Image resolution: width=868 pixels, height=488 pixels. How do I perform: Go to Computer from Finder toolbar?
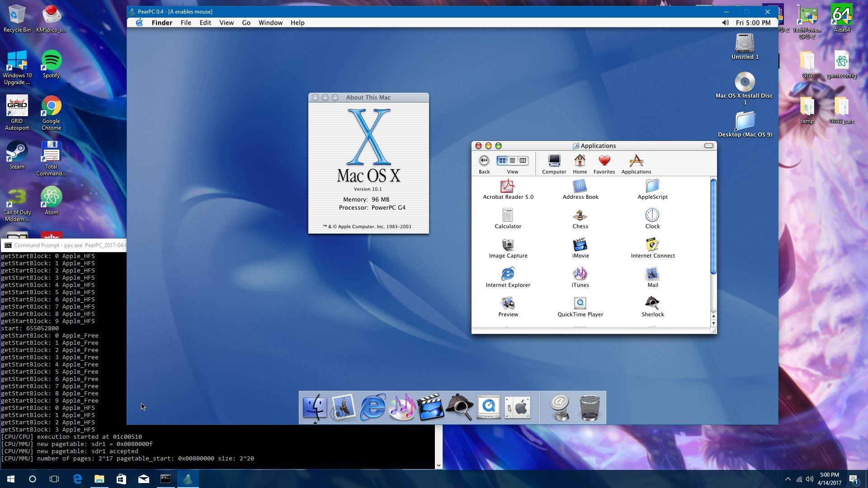coord(554,164)
